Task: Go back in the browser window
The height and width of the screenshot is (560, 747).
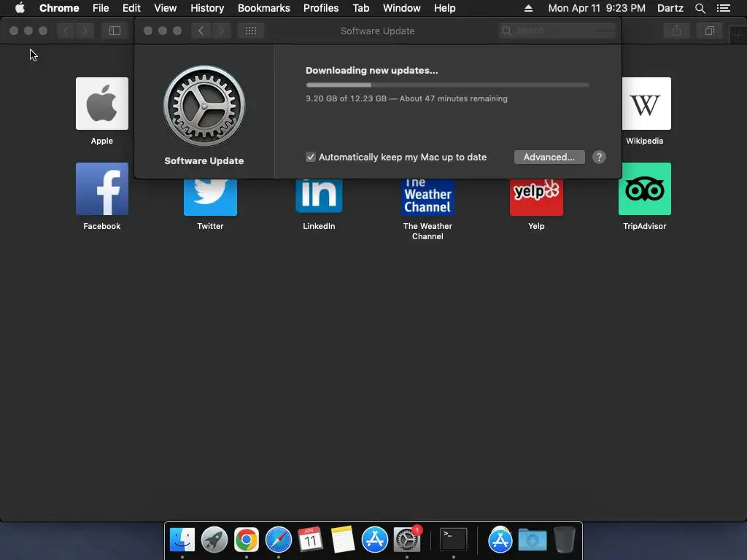Action: click(66, 31)
